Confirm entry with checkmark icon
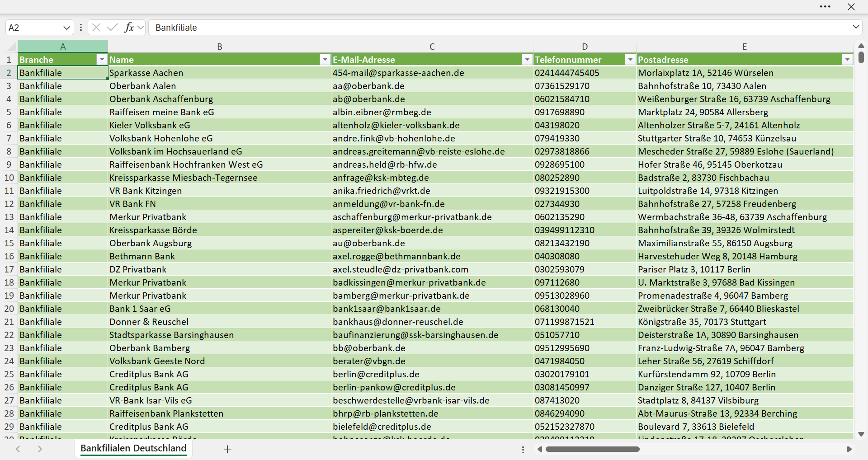The width and height of the screenshot is (868, 460). [112, 28]
